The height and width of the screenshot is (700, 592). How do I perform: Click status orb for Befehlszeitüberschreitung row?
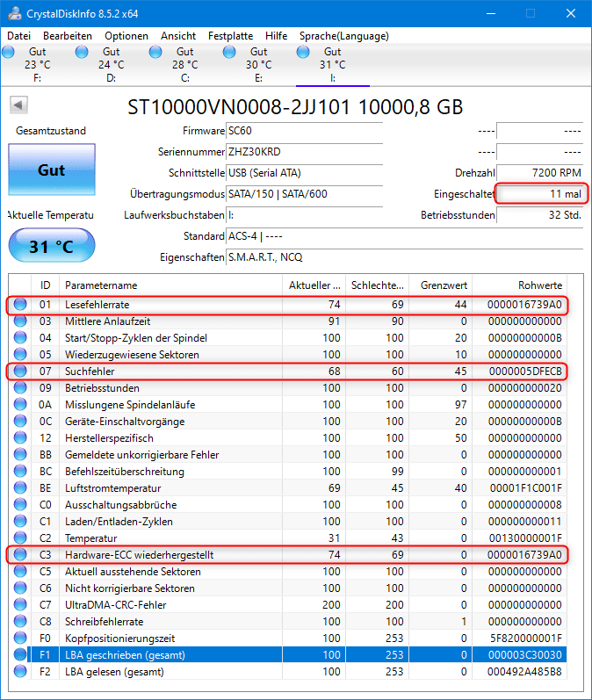tap(20, 471)
